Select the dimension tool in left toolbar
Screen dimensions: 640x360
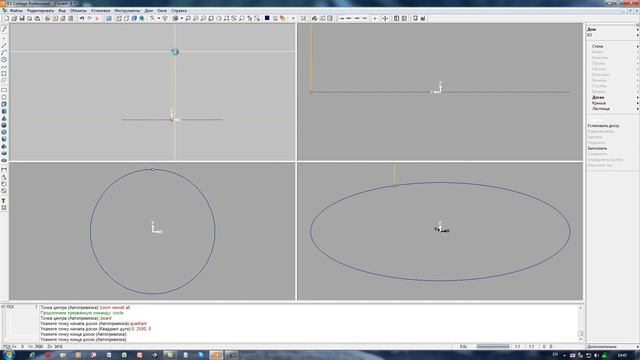[4, 169]
